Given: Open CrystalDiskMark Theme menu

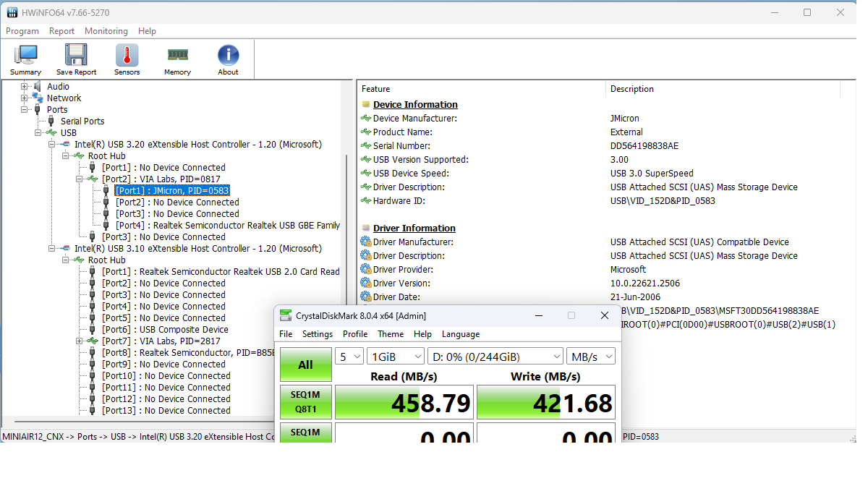Looking at the screenshot, I should [x=391, y=334].
